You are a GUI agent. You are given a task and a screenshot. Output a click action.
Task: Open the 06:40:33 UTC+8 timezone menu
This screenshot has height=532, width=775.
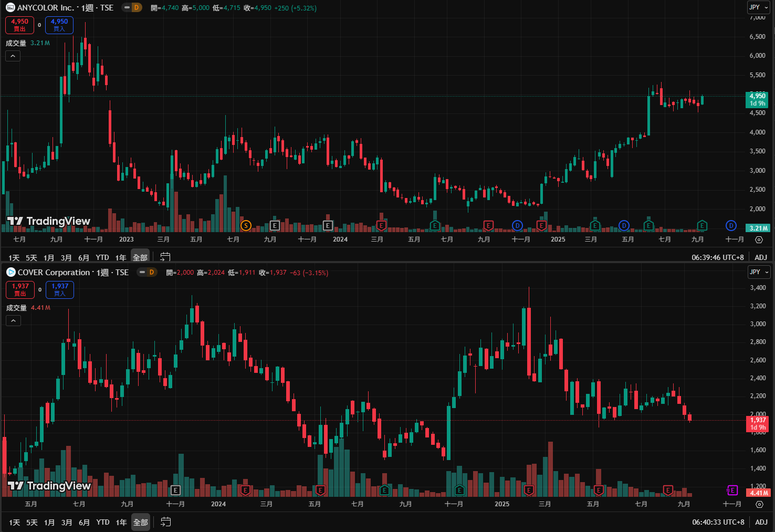[718, 522]
